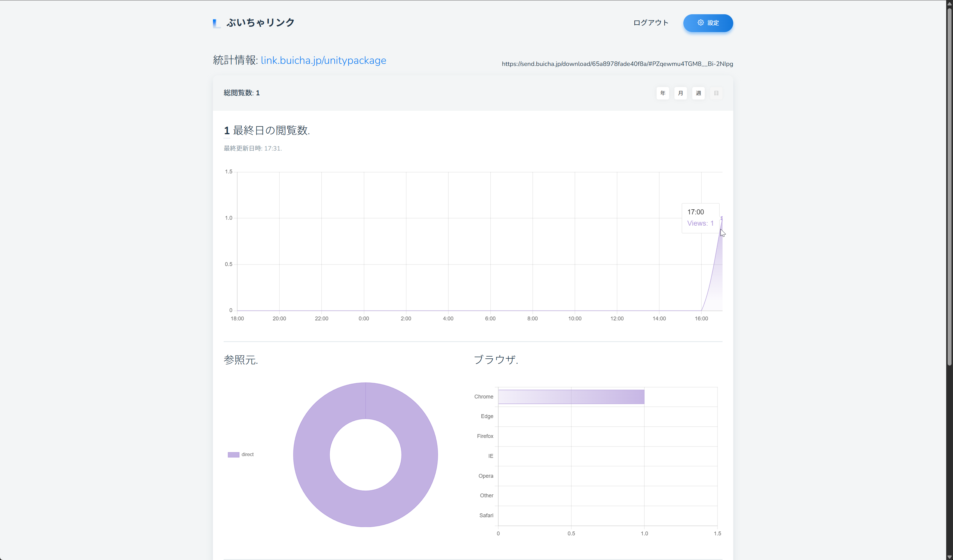Open the ぶいちゃリンク home title

click(x=260, y=23)
